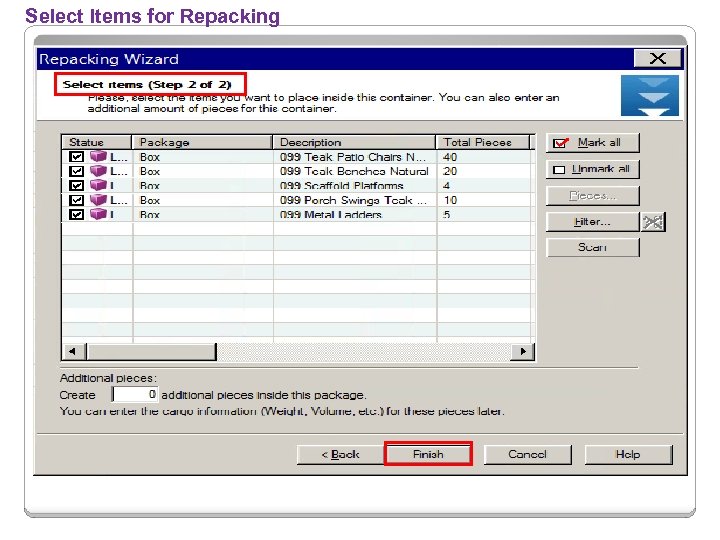Screen dimensions: 720x540
Task: Click the Scan button
Action: click(x=592, y=248)
